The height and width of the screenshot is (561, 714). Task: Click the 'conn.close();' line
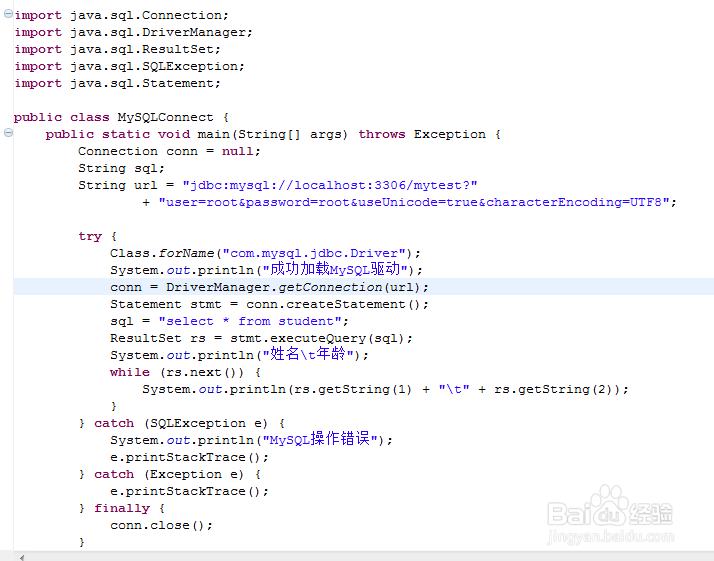[161, 525]
